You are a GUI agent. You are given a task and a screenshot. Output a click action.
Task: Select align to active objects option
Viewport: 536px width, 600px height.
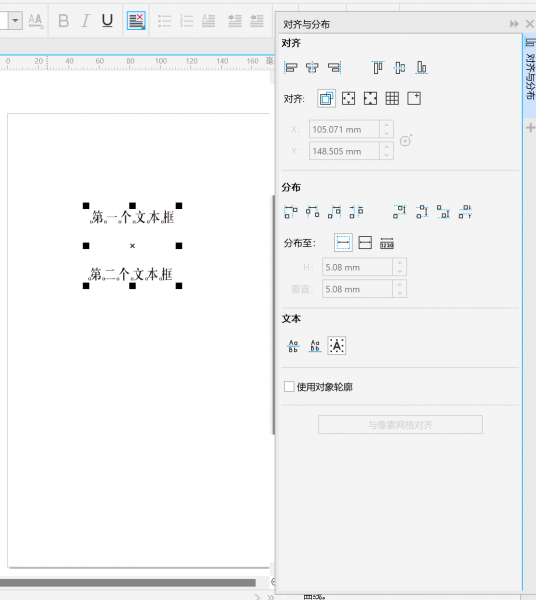[x=326, y=99]
